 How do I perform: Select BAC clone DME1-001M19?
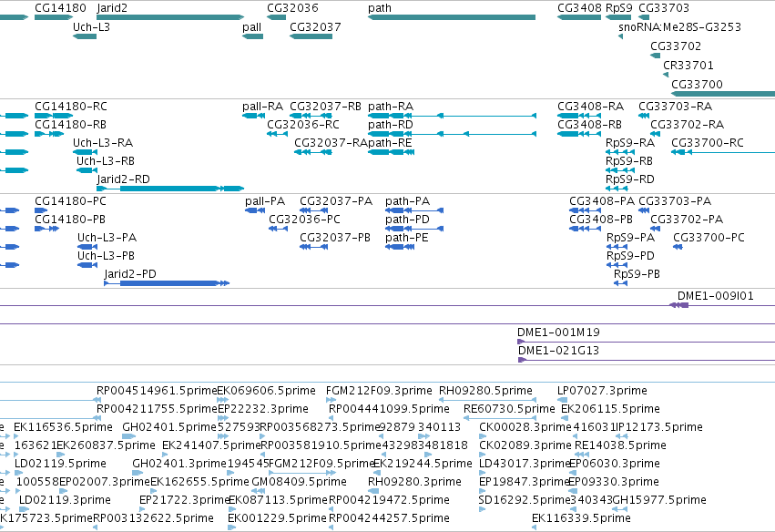click(558, 332)
